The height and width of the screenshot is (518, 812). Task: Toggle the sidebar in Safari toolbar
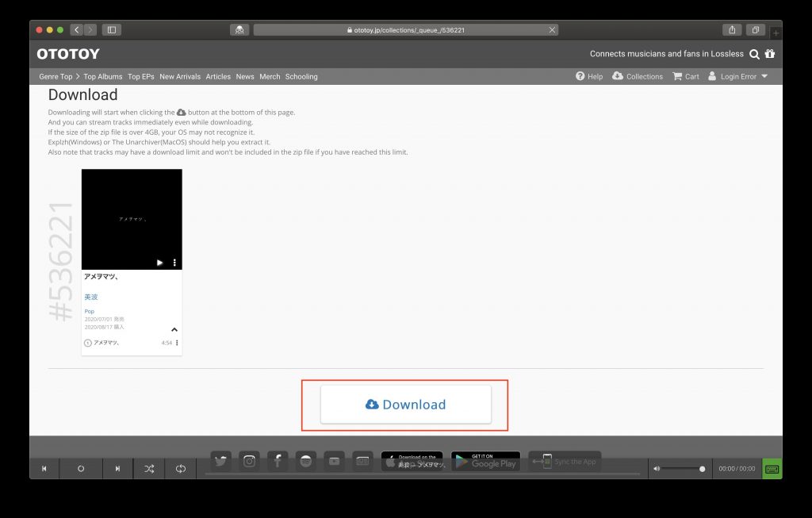coord(111,30)
